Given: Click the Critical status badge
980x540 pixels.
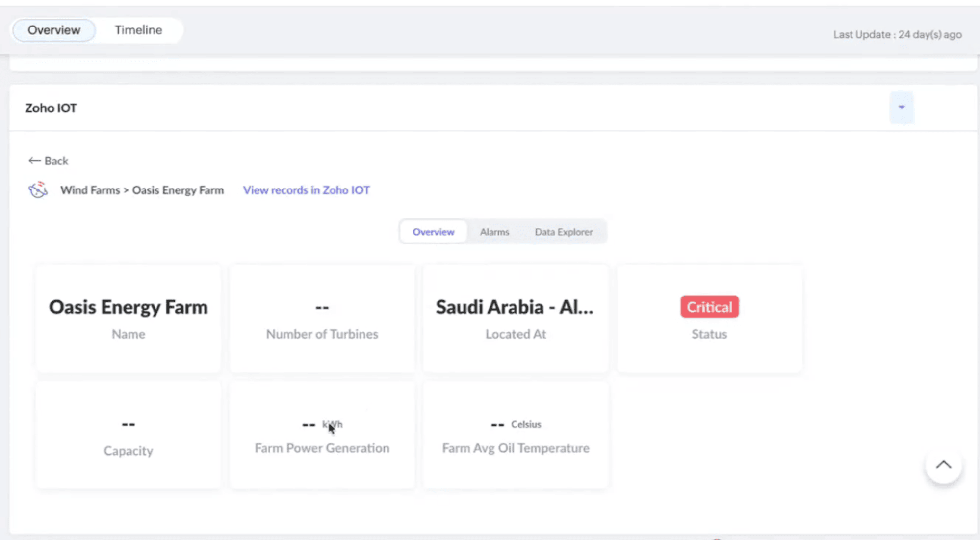Looking at the screenshot, I should pos(709,307).
